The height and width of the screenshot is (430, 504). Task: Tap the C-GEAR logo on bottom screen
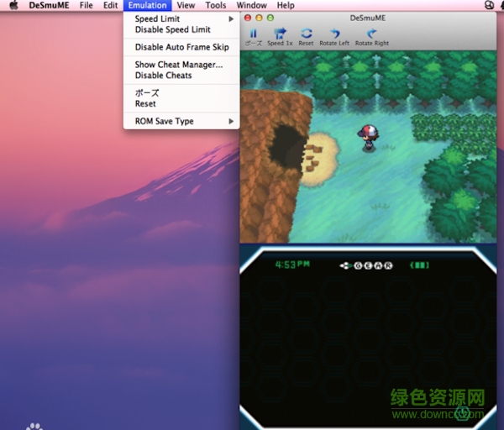click(x=366, y=265)
